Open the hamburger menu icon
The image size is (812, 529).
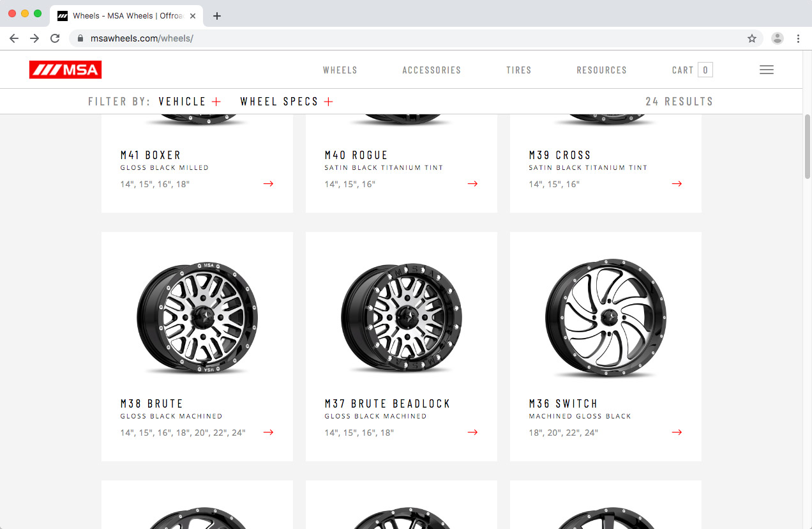click(767, 70)
